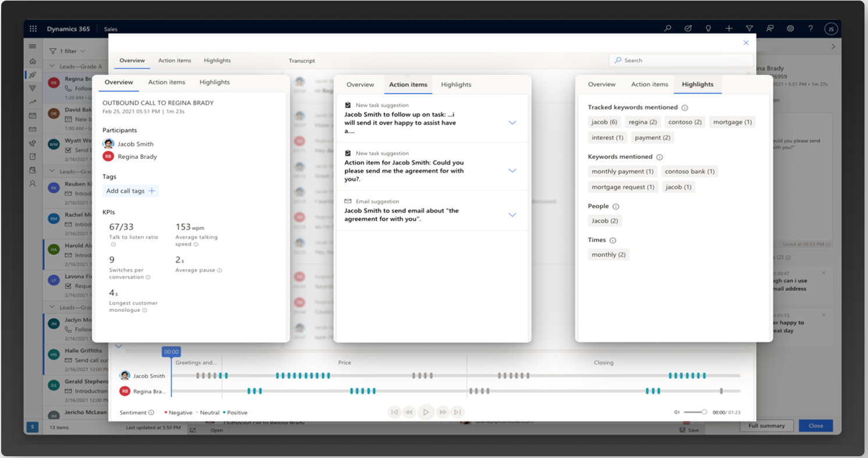Viewport: 868px width, 458px height.
Task: Click info icon next to Tracked keywords mentioned
Action: pyautogui.click(x=685, y=108)
